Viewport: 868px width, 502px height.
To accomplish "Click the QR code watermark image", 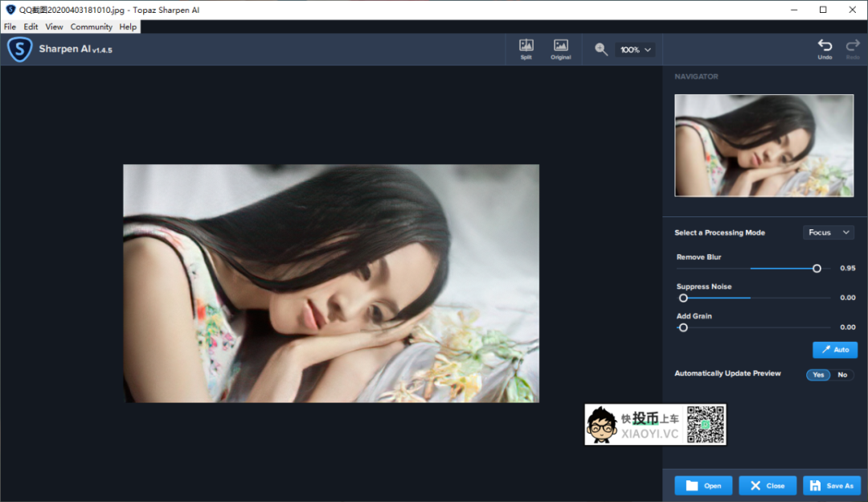I will pos(704,424).
